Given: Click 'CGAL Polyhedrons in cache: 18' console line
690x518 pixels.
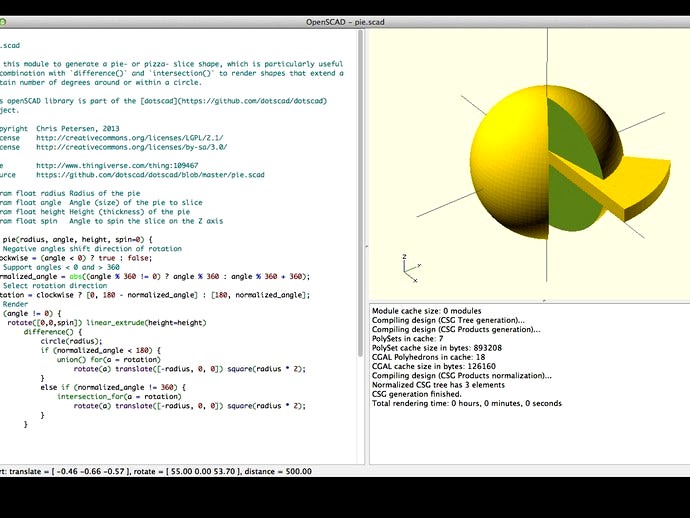Looking at the screenshot, I should click(429, 357).
